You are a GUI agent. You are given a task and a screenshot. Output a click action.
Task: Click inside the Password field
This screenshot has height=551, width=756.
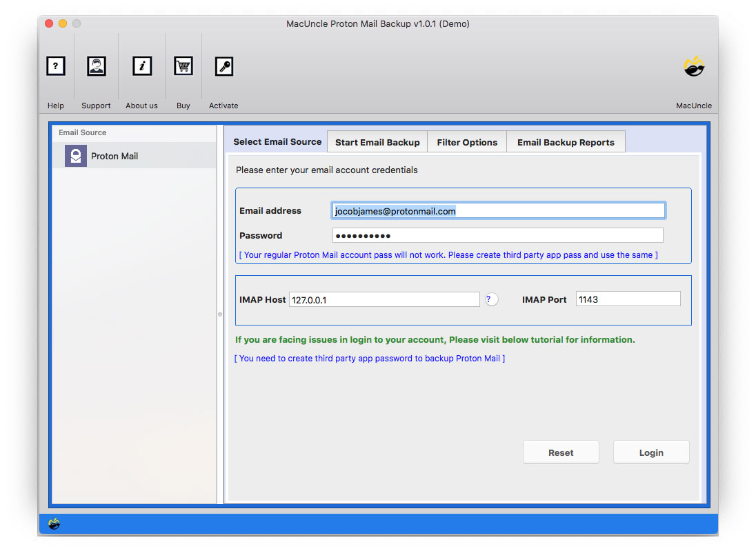[497, 235]
